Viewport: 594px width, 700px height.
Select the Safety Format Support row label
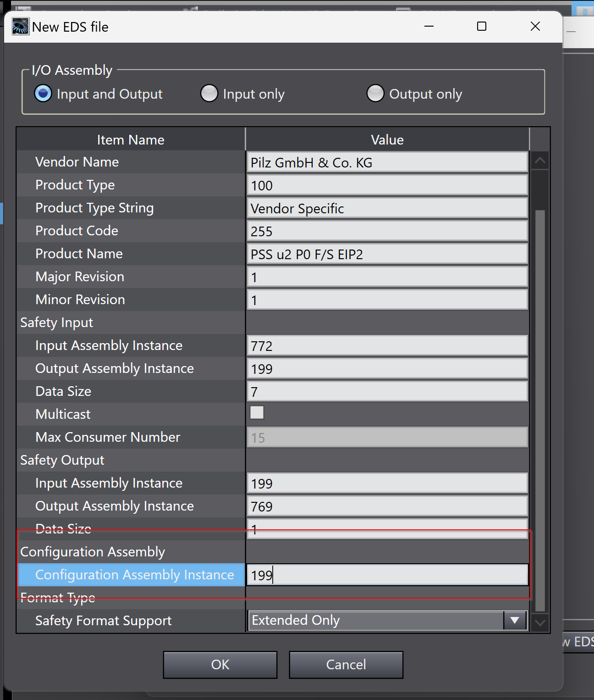104,621
